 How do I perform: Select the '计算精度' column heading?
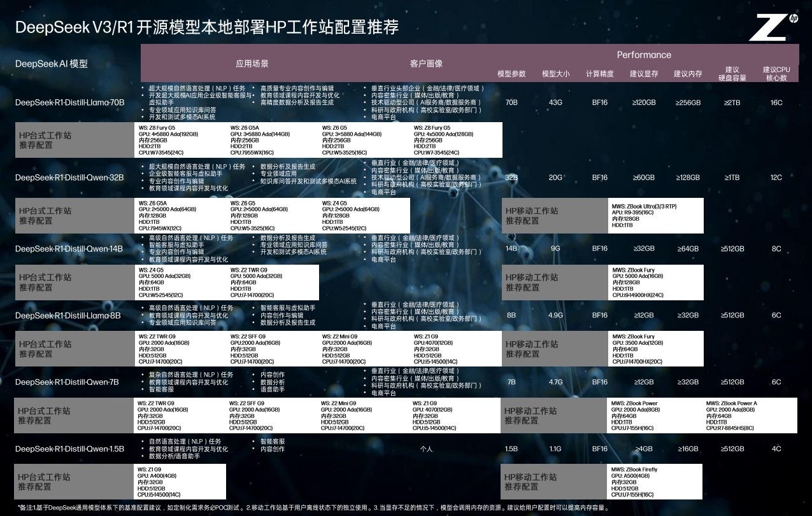click(600, 74)
